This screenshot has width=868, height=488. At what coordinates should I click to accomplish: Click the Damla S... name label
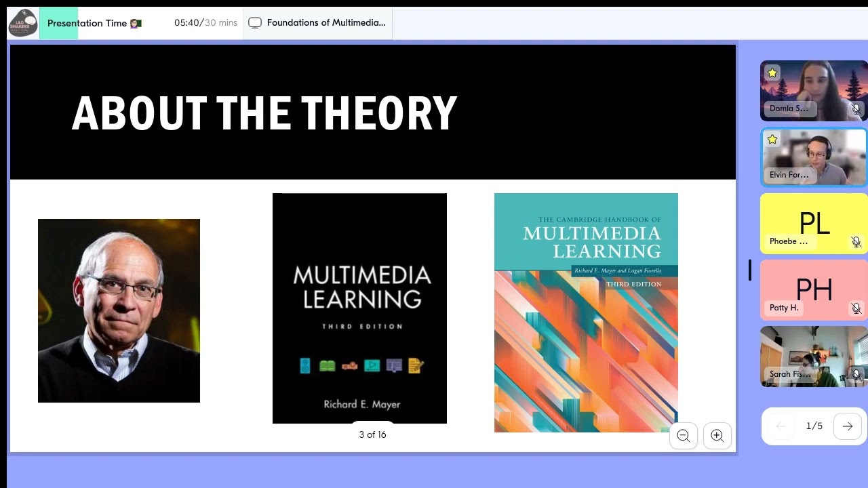789,108
